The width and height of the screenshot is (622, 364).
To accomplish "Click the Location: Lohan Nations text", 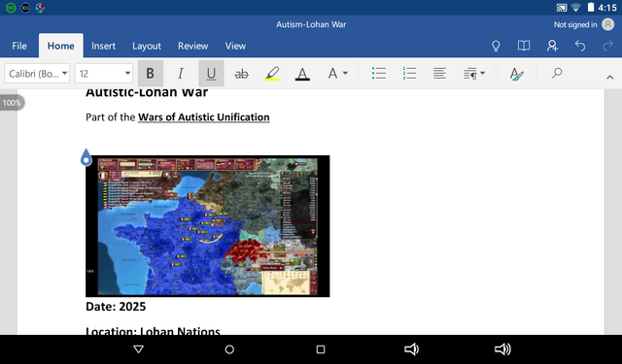I will [x=153, y=331].
